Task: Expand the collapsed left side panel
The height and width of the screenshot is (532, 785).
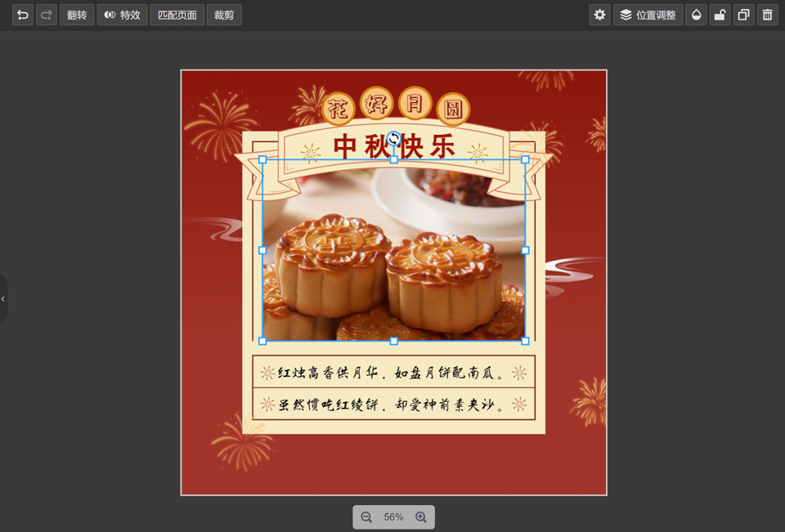Action: click(3, 299)
